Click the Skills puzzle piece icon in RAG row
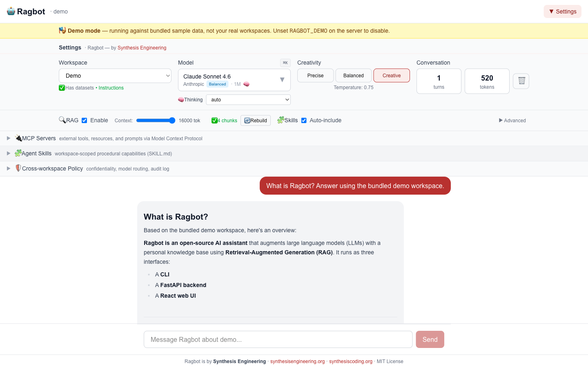Screen dimensions: 588x368 point(281,120)
